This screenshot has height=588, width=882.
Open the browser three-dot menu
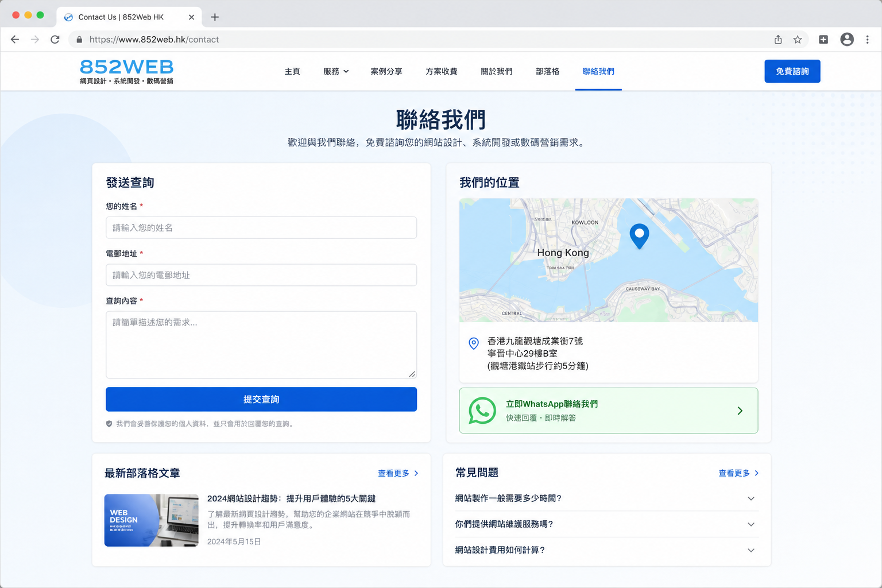[868, 40]
